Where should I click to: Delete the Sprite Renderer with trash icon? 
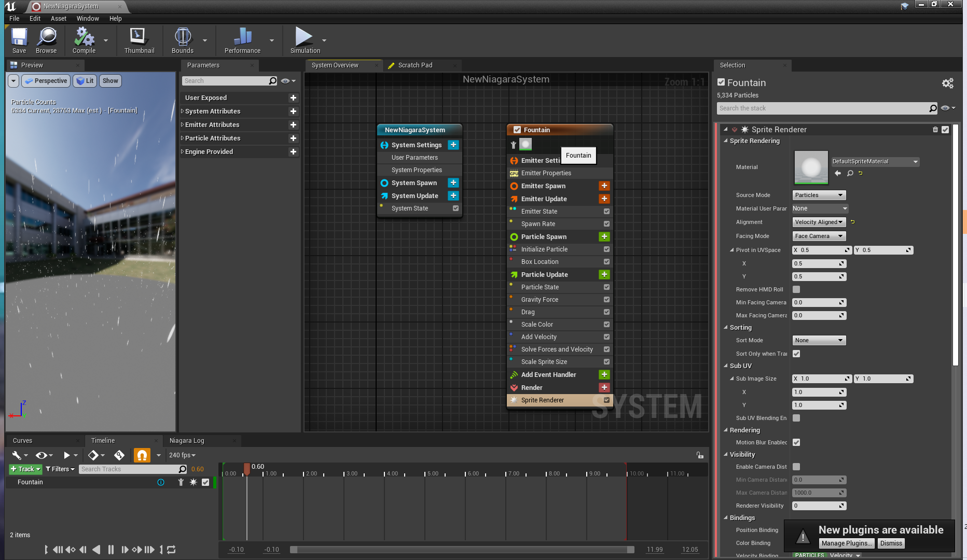(935, 130)
